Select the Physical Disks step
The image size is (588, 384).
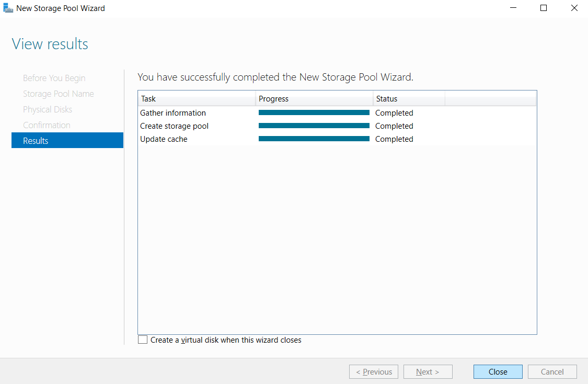click(x=48, y=110)
